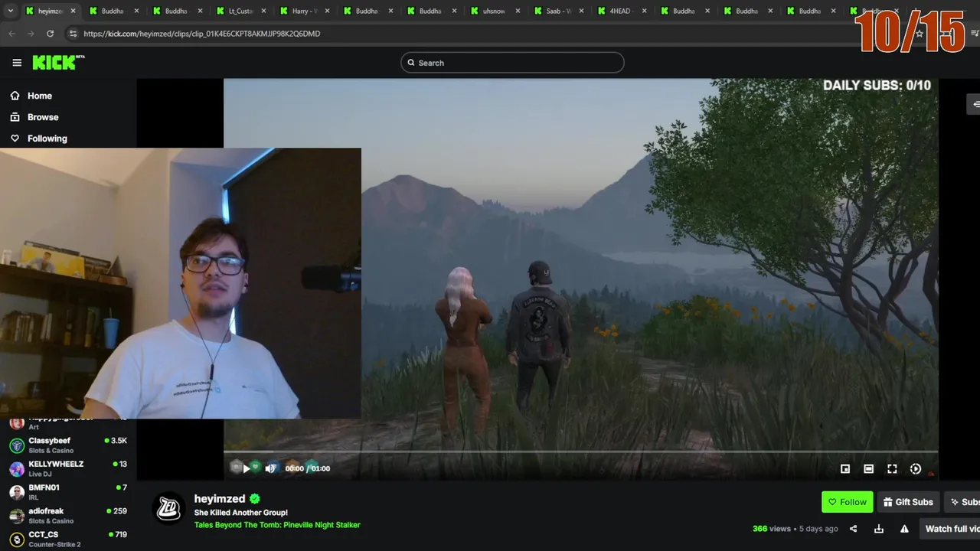This screenshot has width=980, height=551.
Task: Open Following in the sidebar
Action: (47, 139)
